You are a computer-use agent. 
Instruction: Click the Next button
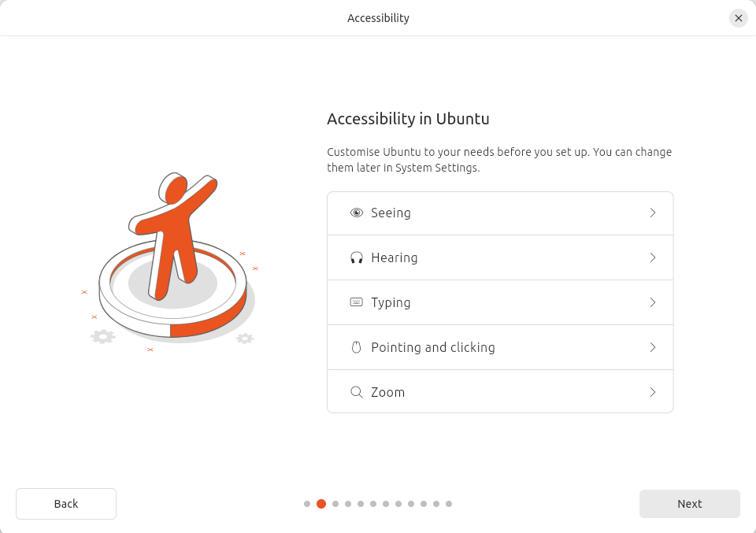[x=689, y=504]
